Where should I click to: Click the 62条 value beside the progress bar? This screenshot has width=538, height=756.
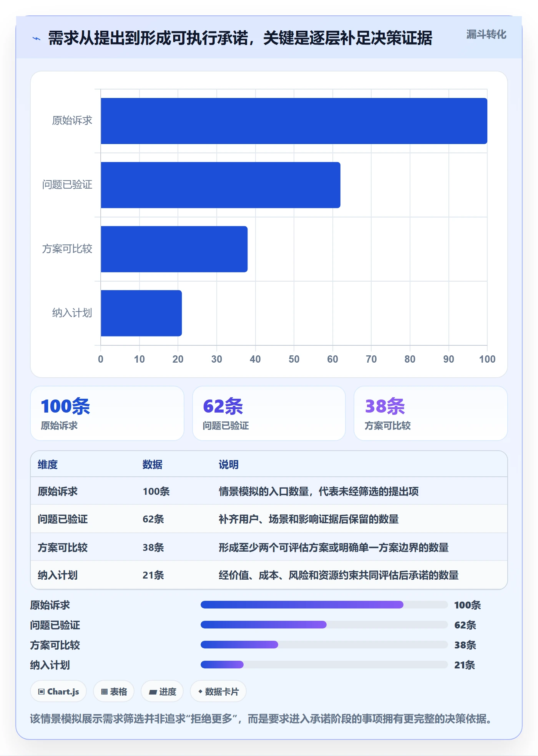465,625
